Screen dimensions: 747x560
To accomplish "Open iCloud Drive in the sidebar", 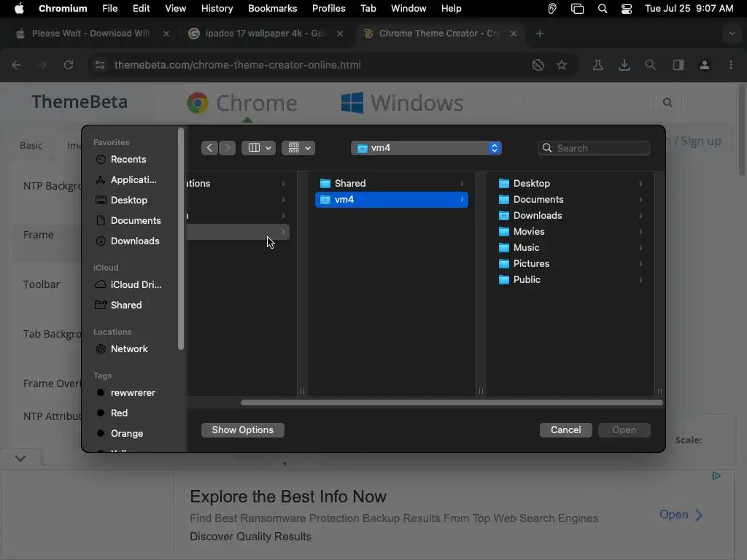I will [x=128, y=285].
